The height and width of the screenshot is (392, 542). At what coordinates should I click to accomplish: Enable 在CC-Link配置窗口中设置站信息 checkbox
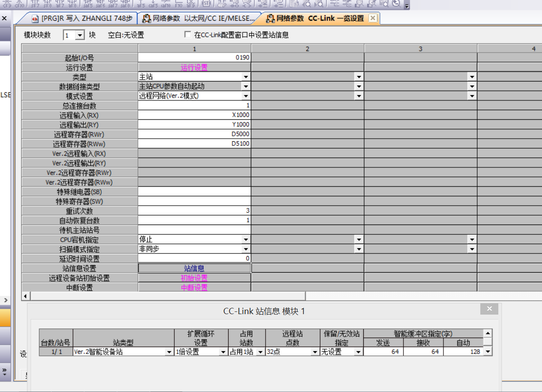(188, 35)
